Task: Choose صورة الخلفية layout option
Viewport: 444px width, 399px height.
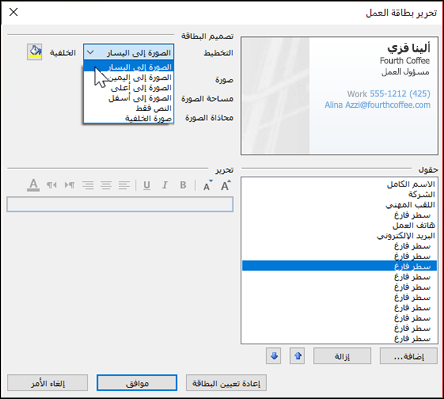Action: [x=129, y=118]
